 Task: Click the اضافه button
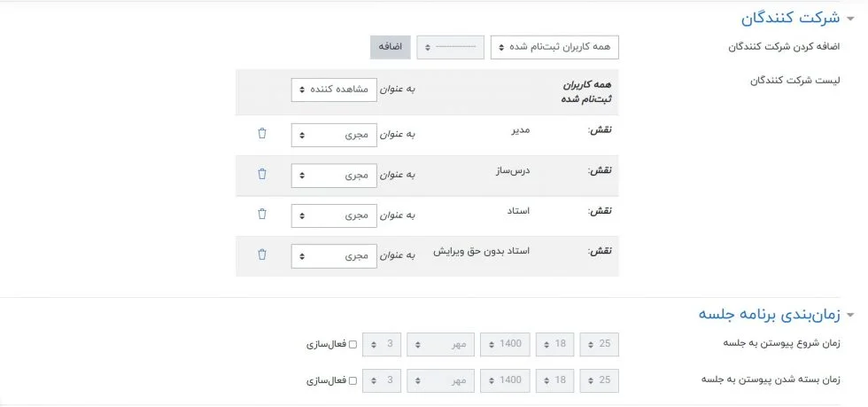390,47
